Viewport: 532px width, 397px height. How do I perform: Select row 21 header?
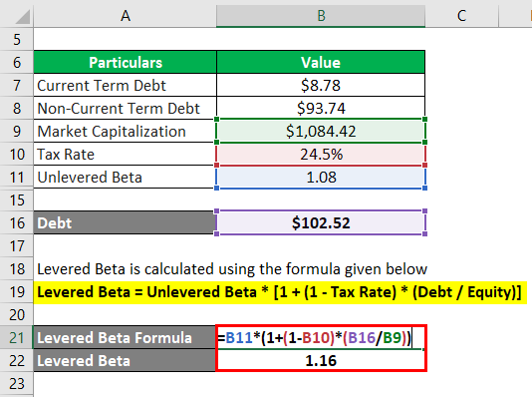click(x=17, y=337)
